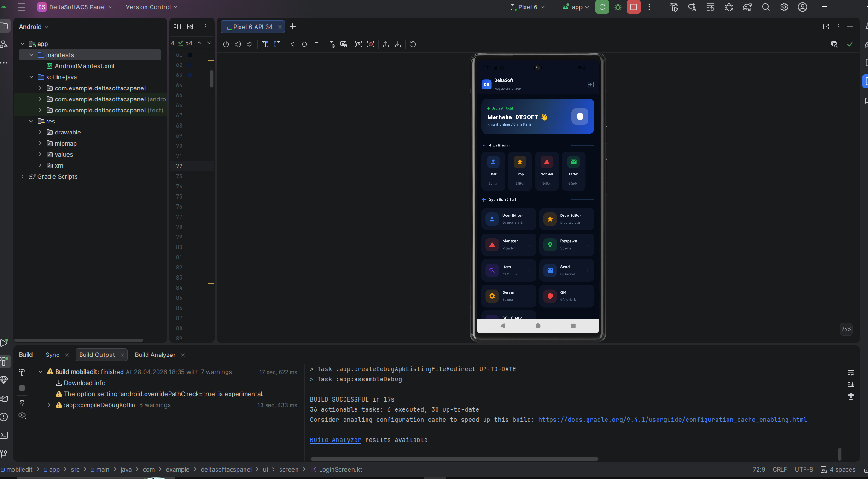Toggle pin tab in Build panel

22,403
